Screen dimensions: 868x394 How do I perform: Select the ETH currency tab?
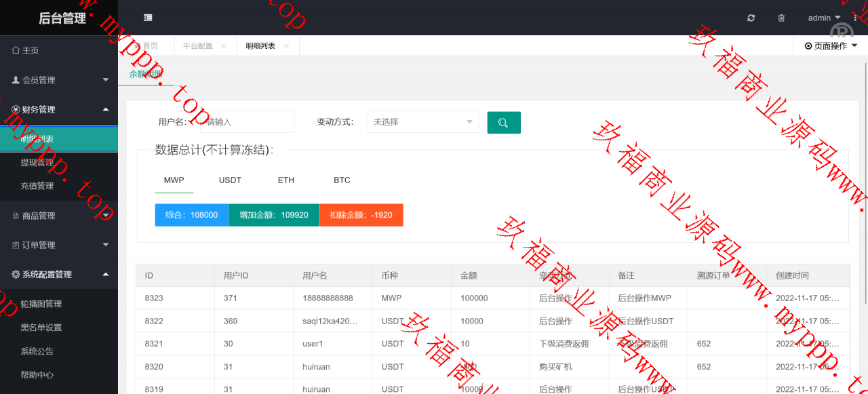coord(285,180)
